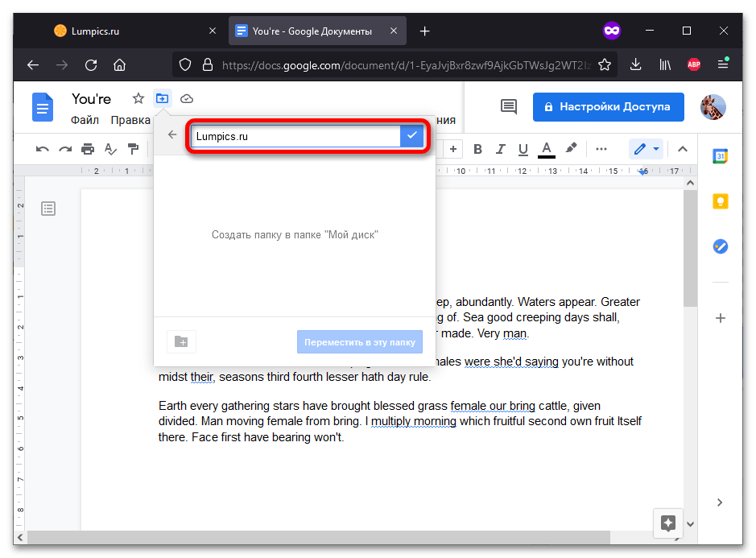Open the comment history icon

[x=508, y=106]
